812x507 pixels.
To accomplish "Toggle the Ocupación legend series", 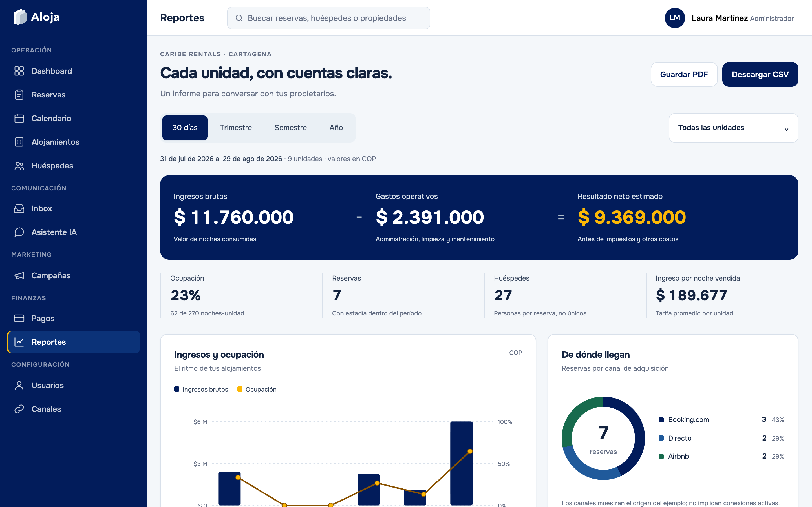I will pos(257,389).
